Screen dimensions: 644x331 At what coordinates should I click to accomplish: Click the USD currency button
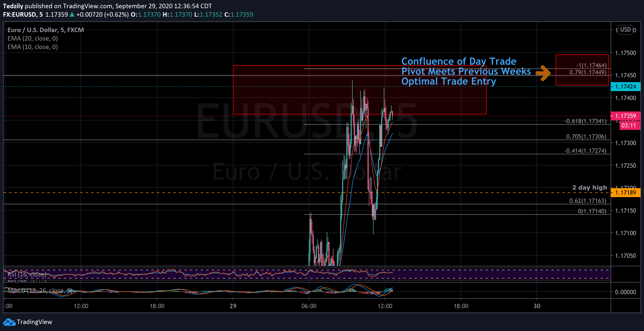pyautogui.click(x=625, y=30)
